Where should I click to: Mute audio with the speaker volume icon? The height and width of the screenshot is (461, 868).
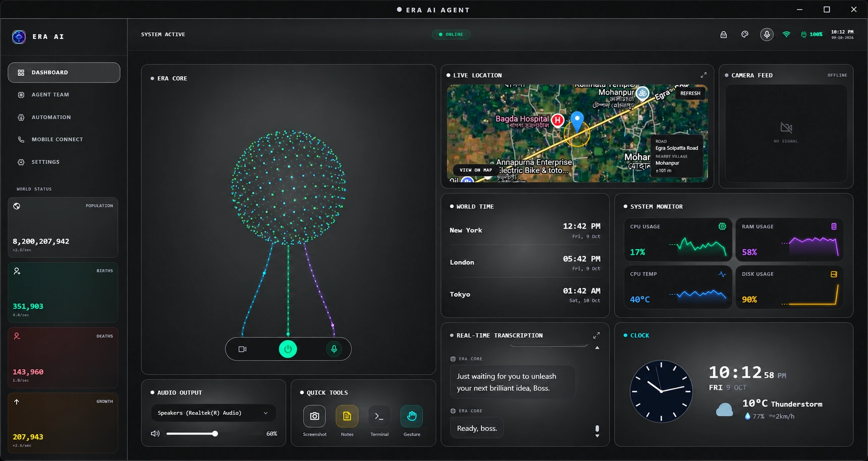(155, 434)
